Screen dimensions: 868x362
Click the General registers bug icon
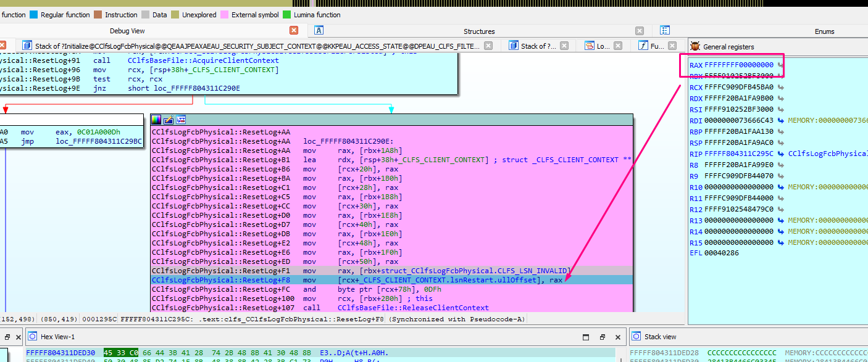[x=696, y=46]
